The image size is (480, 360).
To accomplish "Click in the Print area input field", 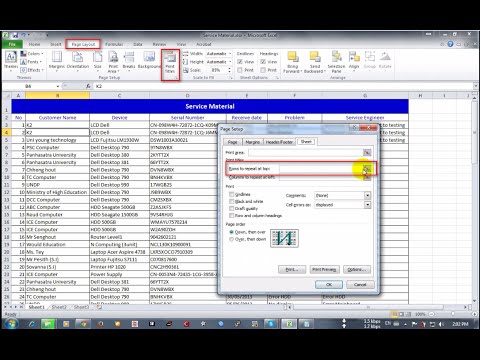I will pyautogui.click(x=305, y=152).
